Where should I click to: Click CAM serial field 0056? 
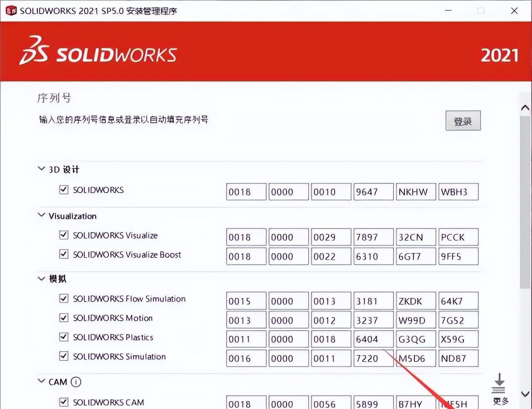[331, 403]
